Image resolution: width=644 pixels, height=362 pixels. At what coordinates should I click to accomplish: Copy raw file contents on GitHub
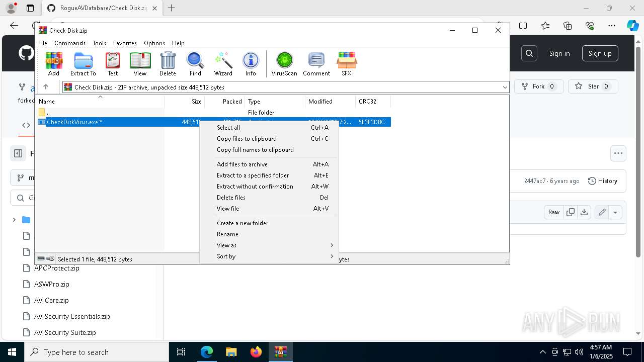[x=571, y=212]
